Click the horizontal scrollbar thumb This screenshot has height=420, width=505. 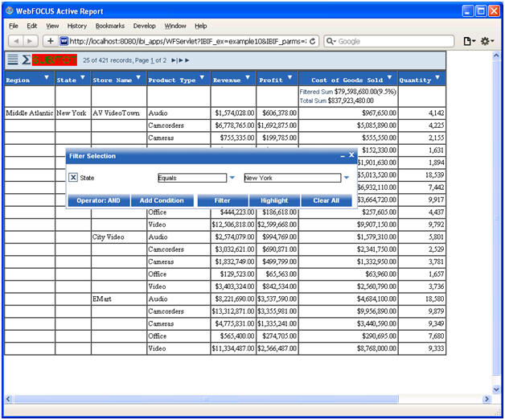click(x=206, y=399)
